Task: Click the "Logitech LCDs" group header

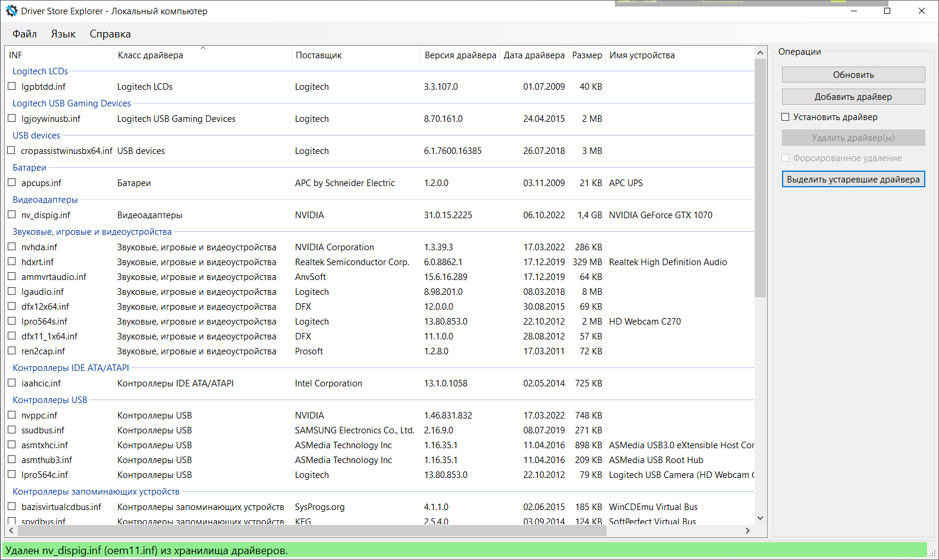Action: tap(40, 71)
